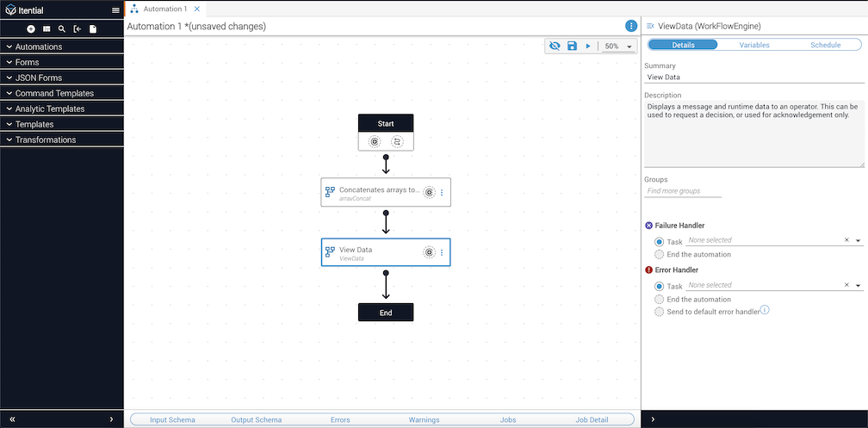868x428 pixels.
Task: Click right chevron below details panel
Action: point(652,419)
